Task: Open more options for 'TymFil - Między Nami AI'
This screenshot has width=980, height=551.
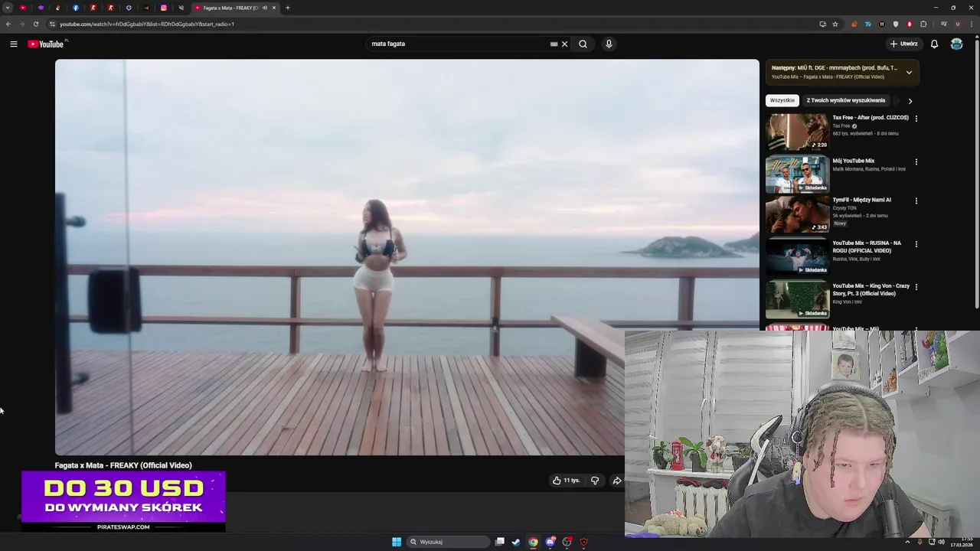Action: (916, 201)
